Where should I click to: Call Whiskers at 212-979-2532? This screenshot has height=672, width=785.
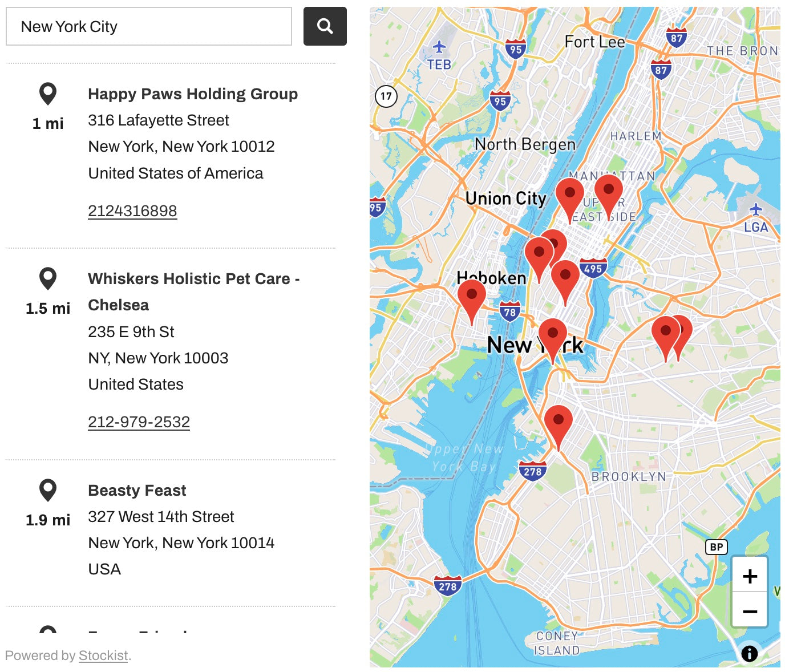click(x=139, y=422)
